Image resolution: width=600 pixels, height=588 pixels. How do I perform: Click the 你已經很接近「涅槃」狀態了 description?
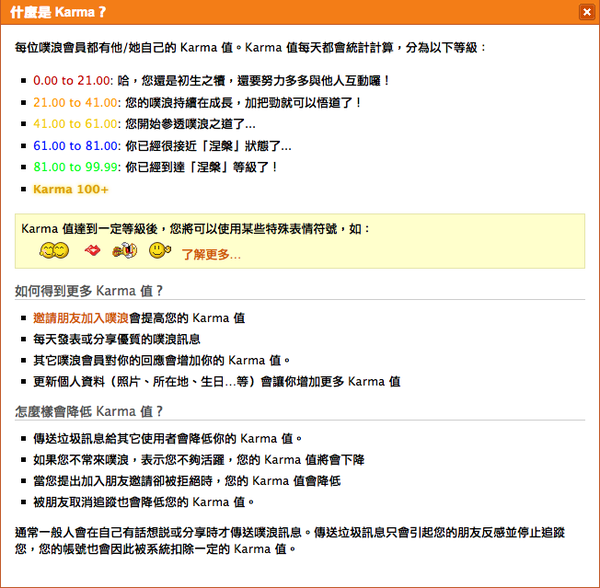(208, 146)
